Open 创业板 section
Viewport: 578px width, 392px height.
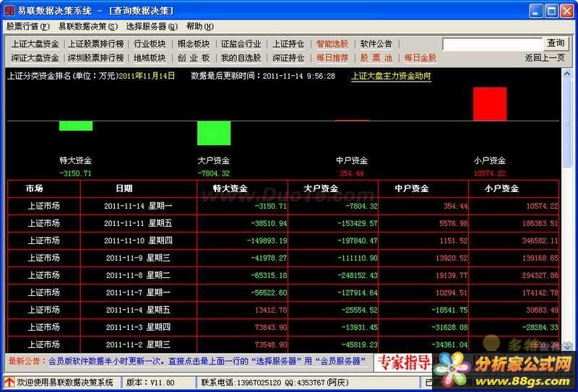[x=194, y=58]
